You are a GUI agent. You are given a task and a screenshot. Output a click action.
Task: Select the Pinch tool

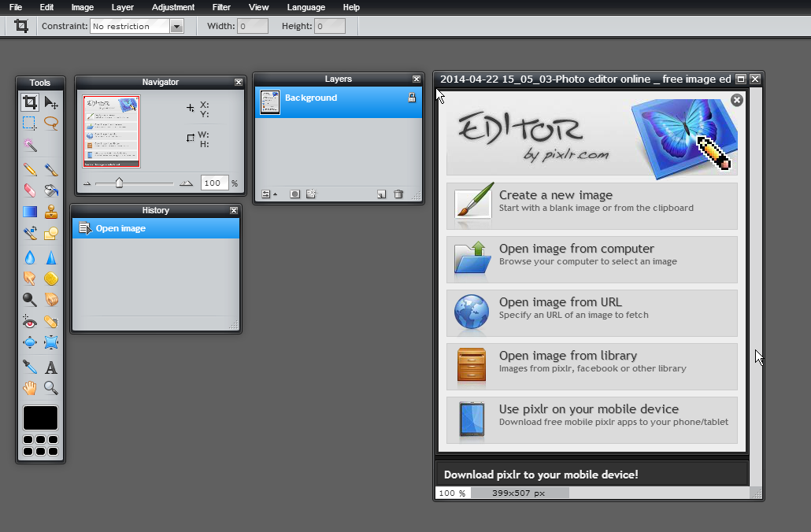click(50, 342)
